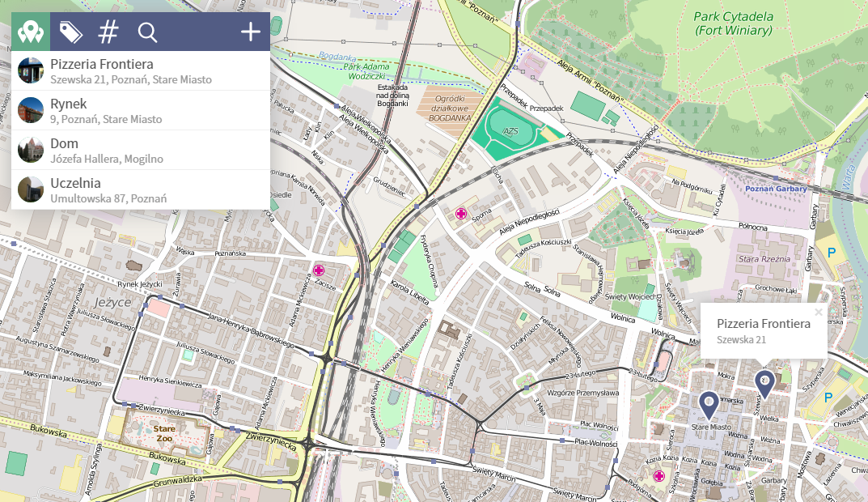Click Ogródki działkowe Bogdanka label

pyautogui.click(x=450, y=108)
